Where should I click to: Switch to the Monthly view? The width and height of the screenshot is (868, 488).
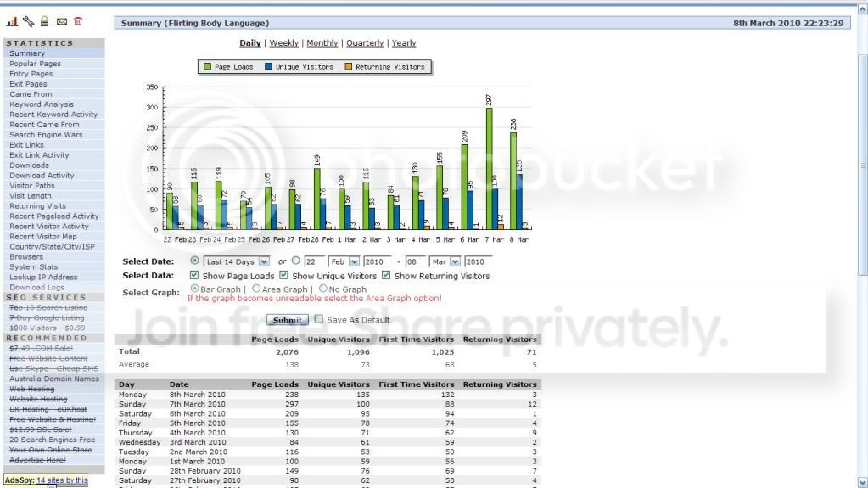pos(322,42)
